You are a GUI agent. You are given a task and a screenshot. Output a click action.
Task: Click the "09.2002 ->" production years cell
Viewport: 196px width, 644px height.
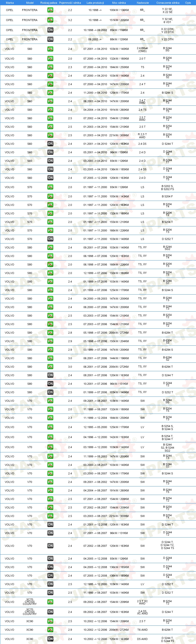(x=95, y=39)
